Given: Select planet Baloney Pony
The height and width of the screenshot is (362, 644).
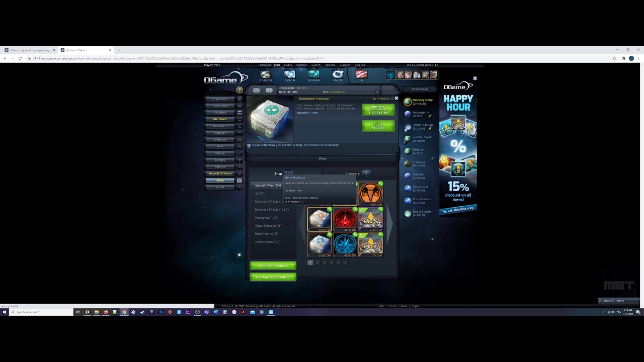Looking at the screenshot, I should [x=419, y=102].
